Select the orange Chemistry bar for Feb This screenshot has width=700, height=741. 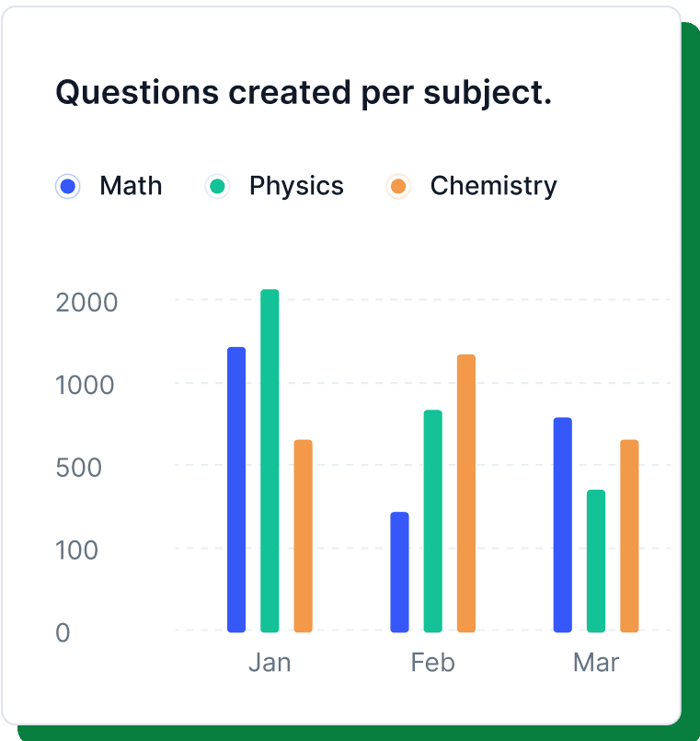(466, 493)
